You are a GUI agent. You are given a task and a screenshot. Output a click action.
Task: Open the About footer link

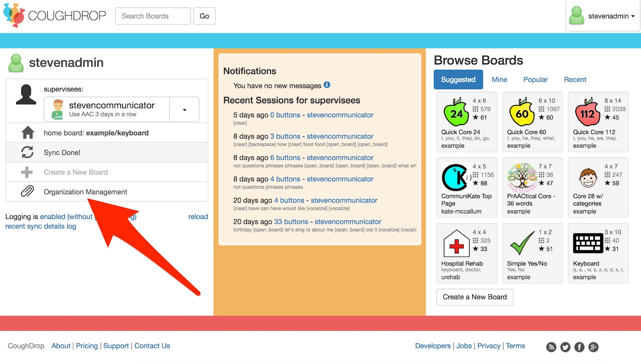(x=61, y=346)
